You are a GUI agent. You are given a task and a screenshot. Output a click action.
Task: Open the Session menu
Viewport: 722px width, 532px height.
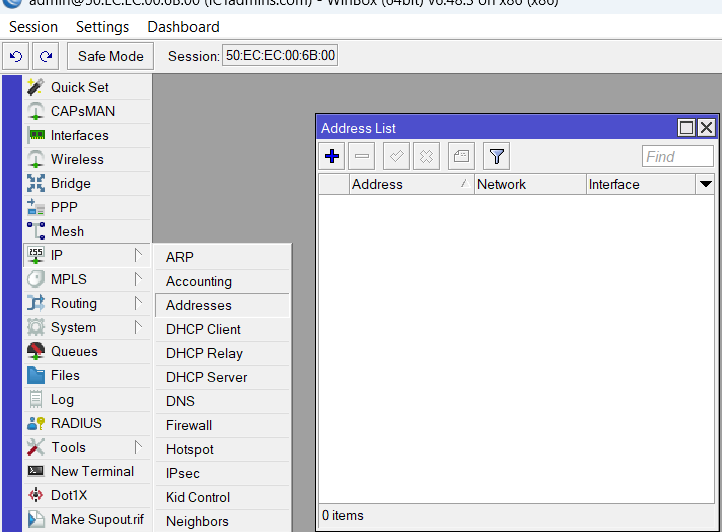click(x=33, y=27)
